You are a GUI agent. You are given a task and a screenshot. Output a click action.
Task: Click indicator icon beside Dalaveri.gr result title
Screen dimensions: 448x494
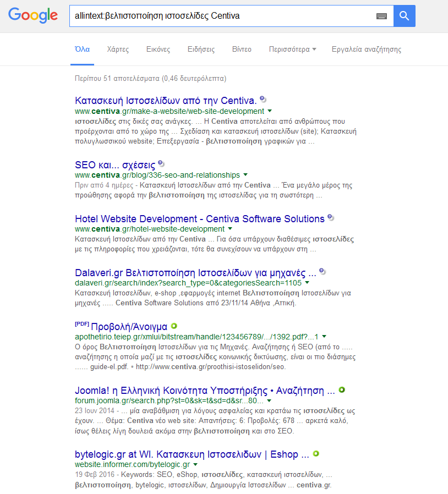pyautogui.click(x=322, y=271)
